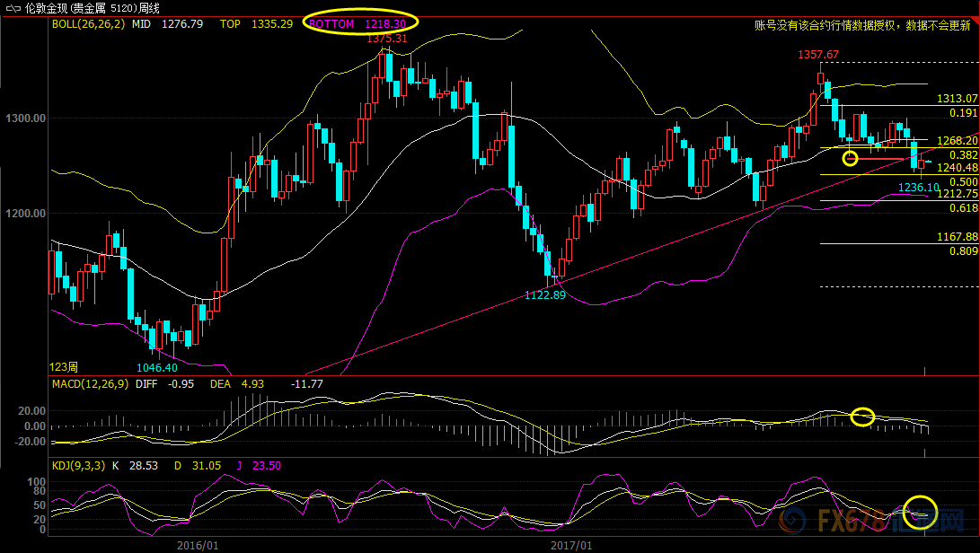
Task: Click the 1375.31 peak price label
Action: [x=386, y=39]
